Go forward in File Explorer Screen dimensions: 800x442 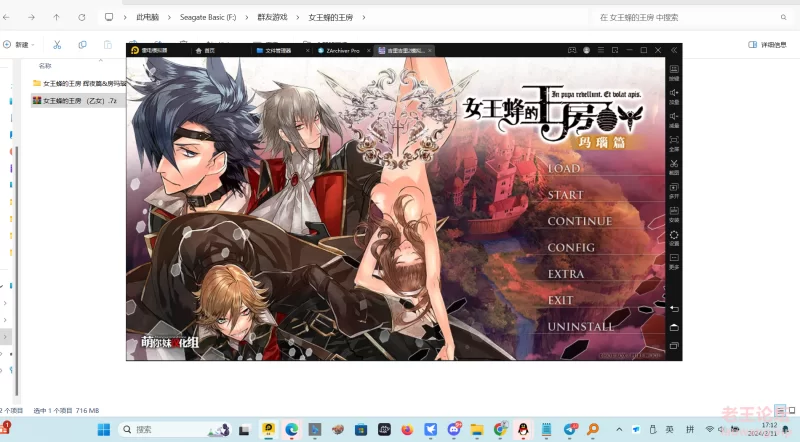[31, 17]
